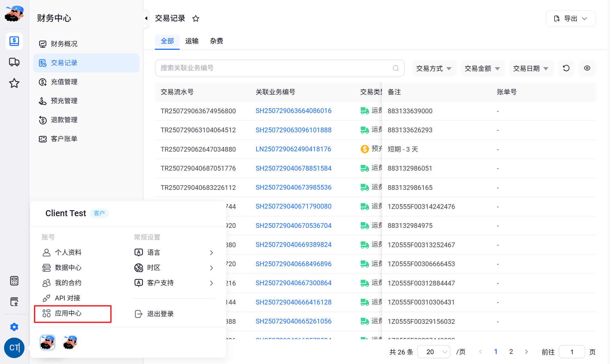Viewport: 610px width, 364px height.
Task: Open the 交易日期 filter dropdown
Action: pyautogui.click(x=531, y=68)
